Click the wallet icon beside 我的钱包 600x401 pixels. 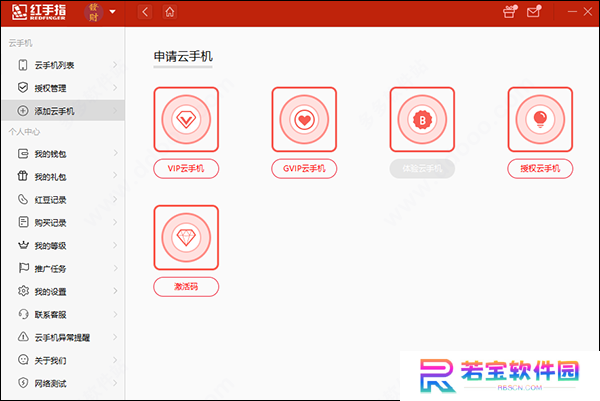coord(23,154)
